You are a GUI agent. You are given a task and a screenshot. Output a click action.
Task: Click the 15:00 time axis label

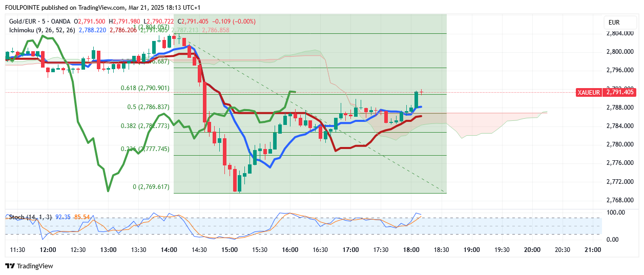click(230, 250)
